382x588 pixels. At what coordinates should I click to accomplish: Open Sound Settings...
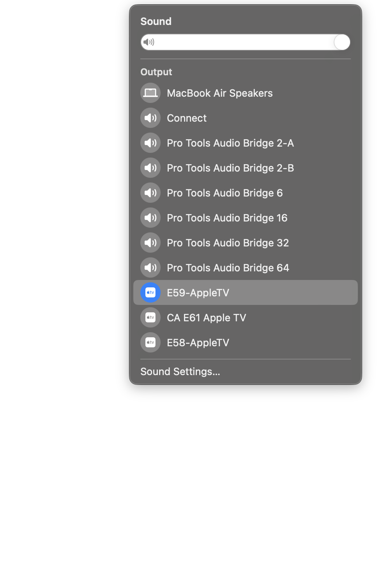[180, 372]
